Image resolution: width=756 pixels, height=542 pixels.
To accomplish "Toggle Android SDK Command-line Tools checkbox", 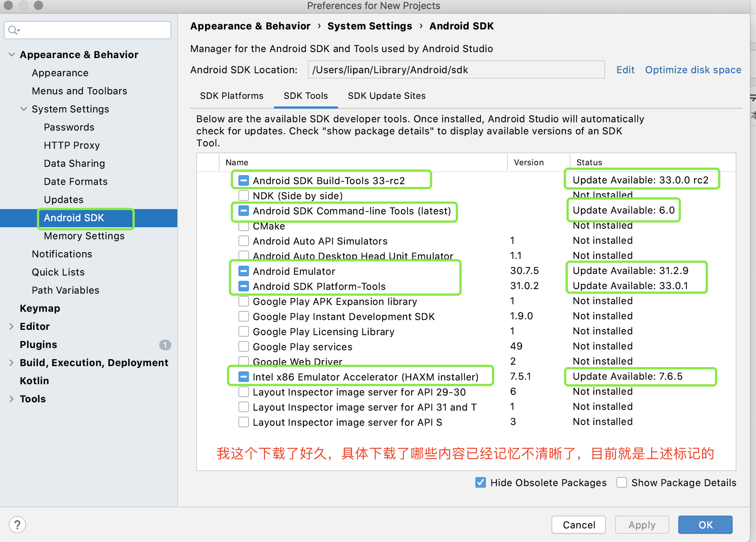I will click(244, 211).
